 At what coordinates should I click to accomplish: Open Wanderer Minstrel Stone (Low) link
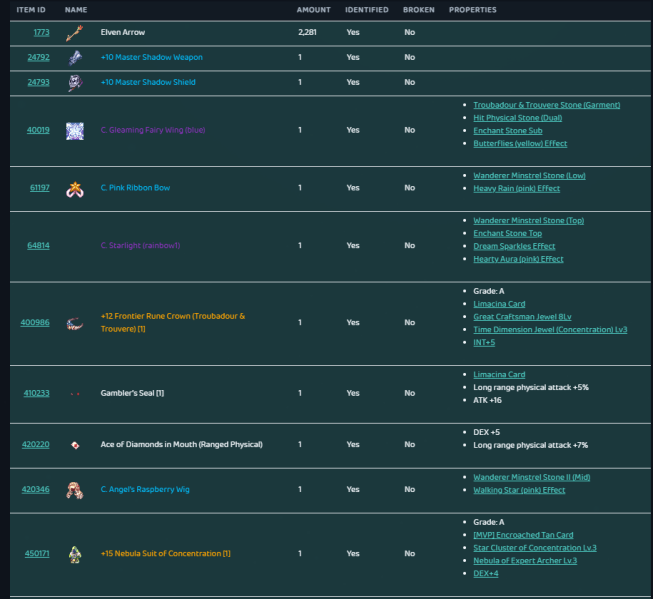(529, 176)
